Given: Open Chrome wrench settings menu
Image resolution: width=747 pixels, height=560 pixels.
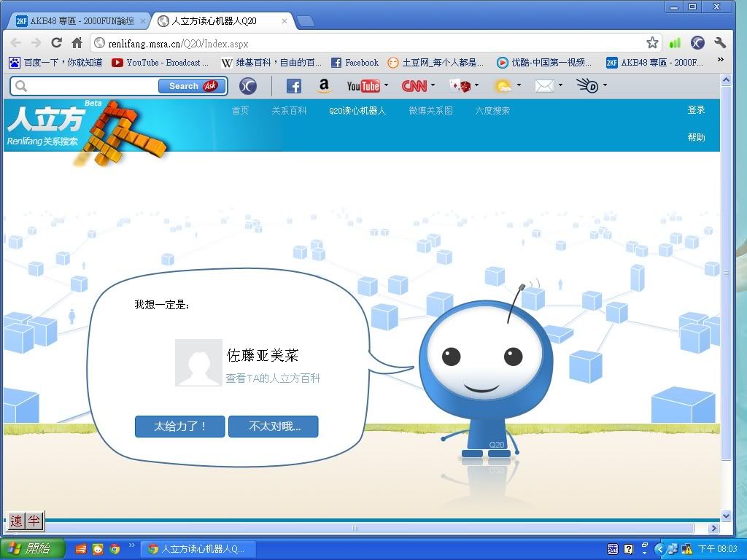Looking at the screenshot, I should tap(721, 43).
